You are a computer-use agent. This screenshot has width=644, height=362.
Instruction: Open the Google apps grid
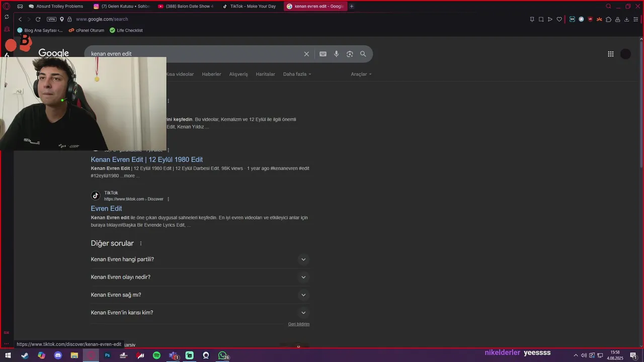coord(611,54)
